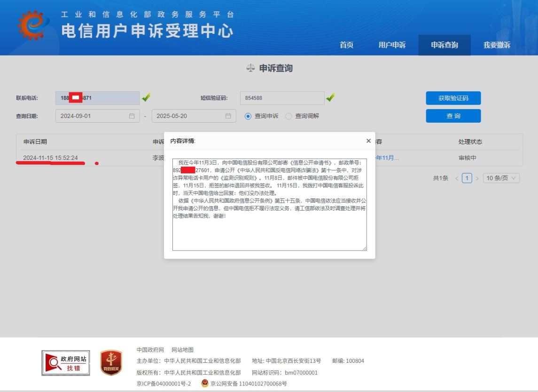Viewport: 538px width, 392px height.
Task: Click the 版权所有 footer line
Action: (189, 373)
